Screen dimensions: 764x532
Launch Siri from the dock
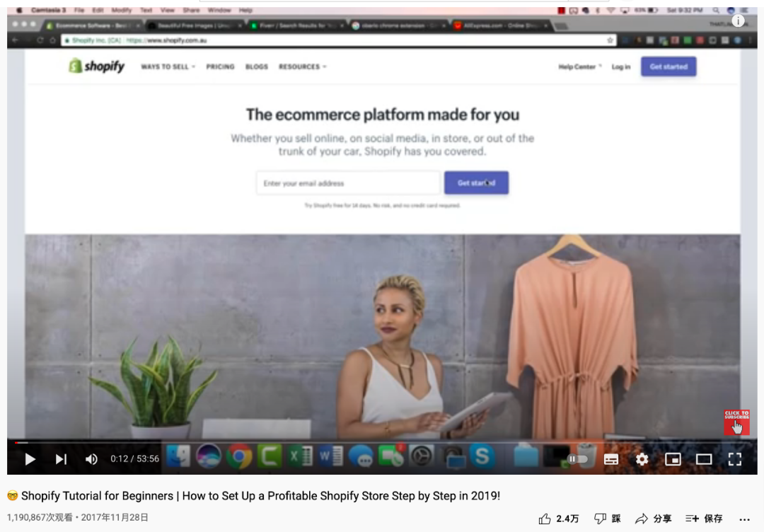pyautogui.click(x=209, y=456)
